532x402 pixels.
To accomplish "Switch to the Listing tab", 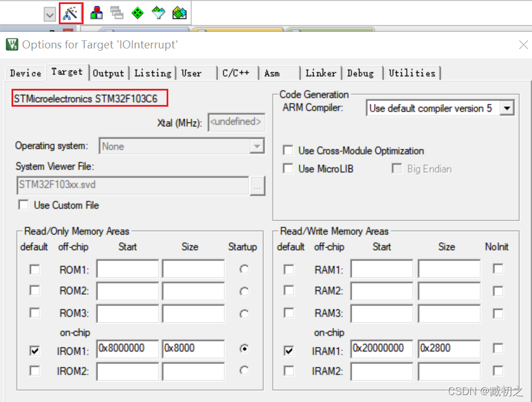I will 153,73.
